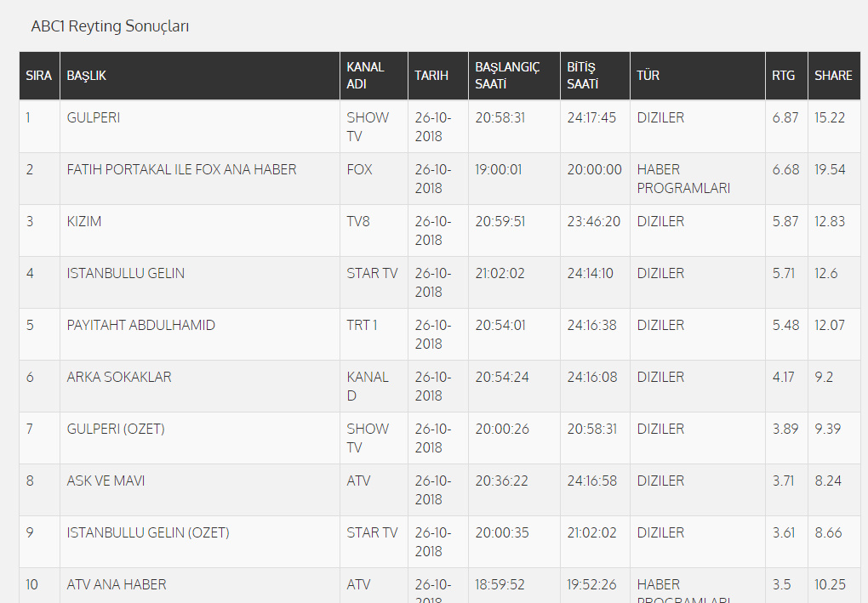Click the SIRA column header
The width and height of the screenshot is (868, 603).
pos(39,76)
